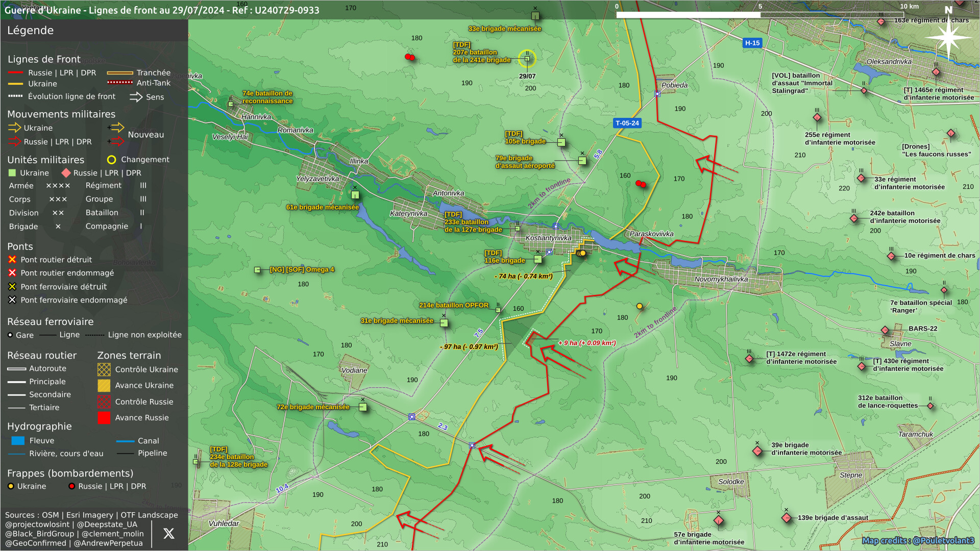Click the 139e brigade d'assaut diamond marker
980x551 pixels.
click(x=787, y=518)
